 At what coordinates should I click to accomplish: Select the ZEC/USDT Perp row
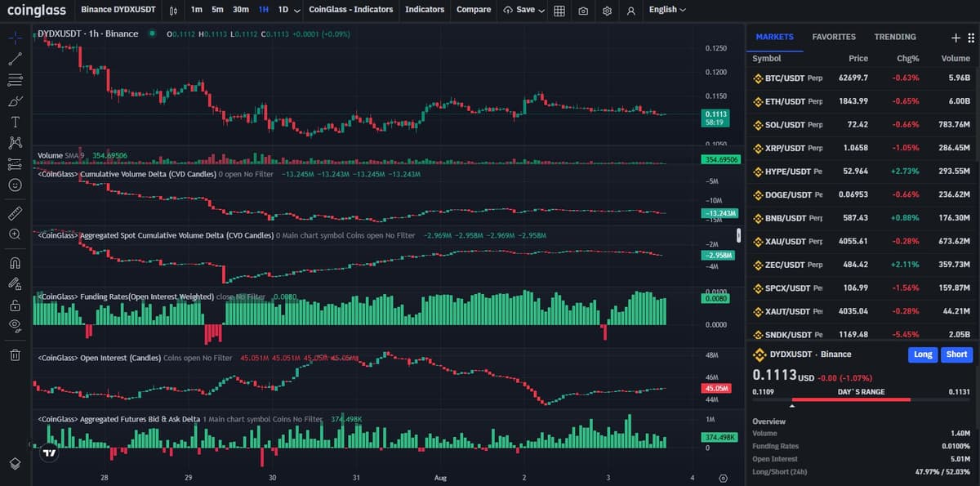(862, 265)
